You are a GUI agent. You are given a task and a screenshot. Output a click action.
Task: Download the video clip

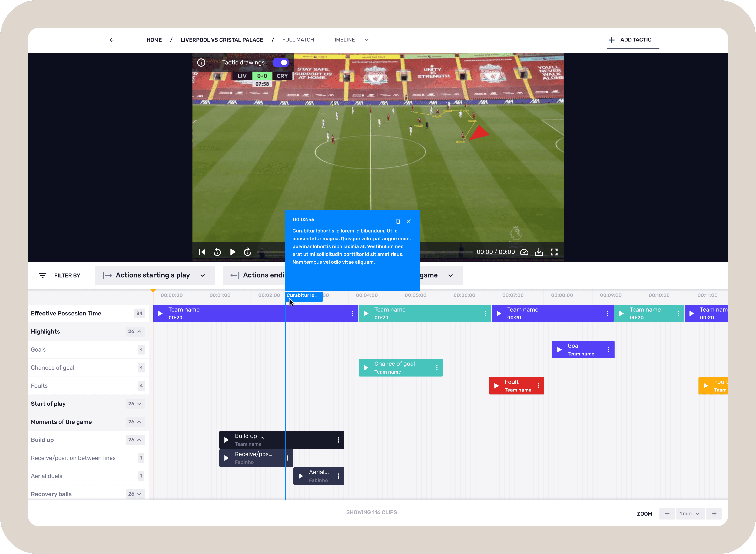pyautogui.click(x=539, y=252)
